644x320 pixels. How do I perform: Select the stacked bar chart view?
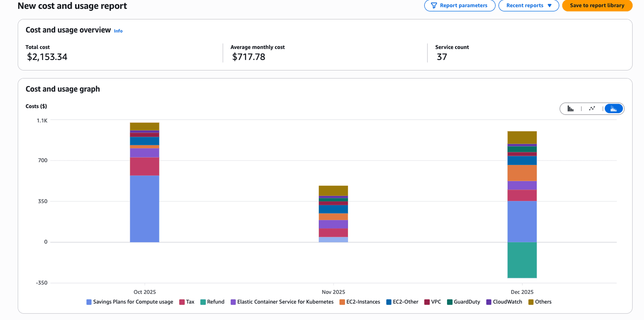[614, 109]
